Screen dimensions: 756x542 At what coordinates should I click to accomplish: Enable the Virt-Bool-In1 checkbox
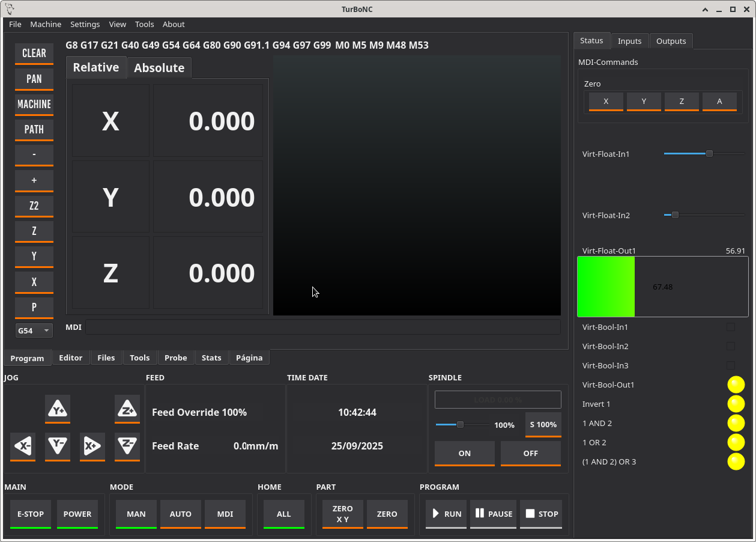(x=731, y=327)
